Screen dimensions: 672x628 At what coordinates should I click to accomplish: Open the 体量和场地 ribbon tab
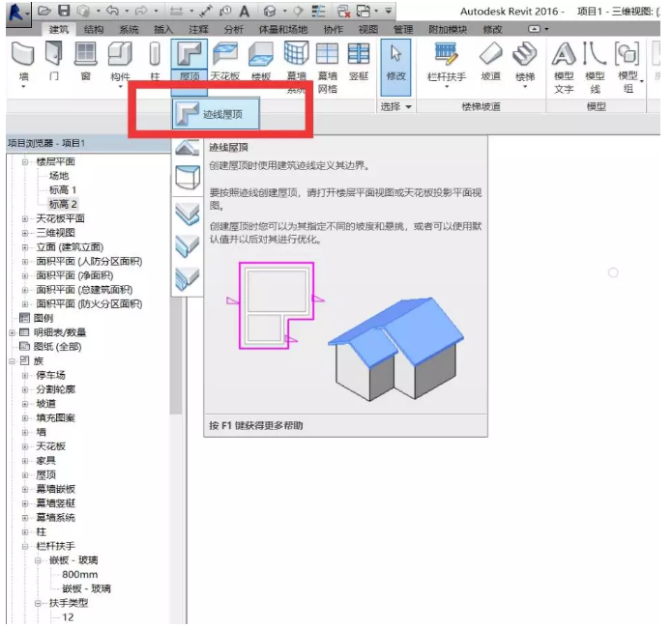tap(283, 29)
